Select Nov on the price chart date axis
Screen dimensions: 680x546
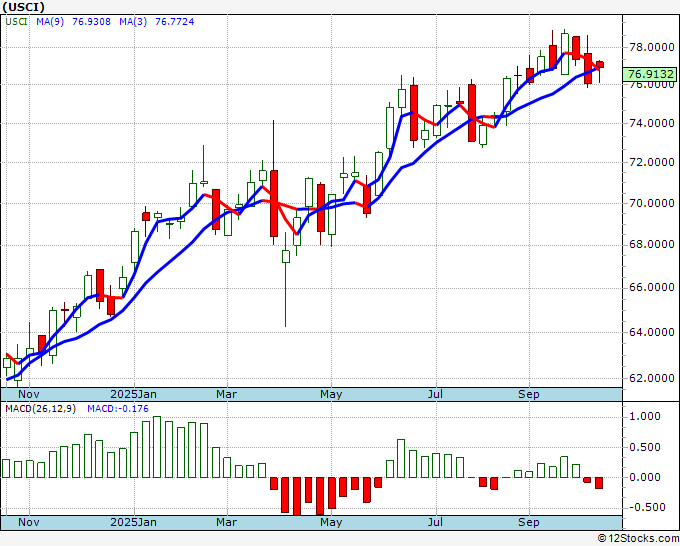29,394
